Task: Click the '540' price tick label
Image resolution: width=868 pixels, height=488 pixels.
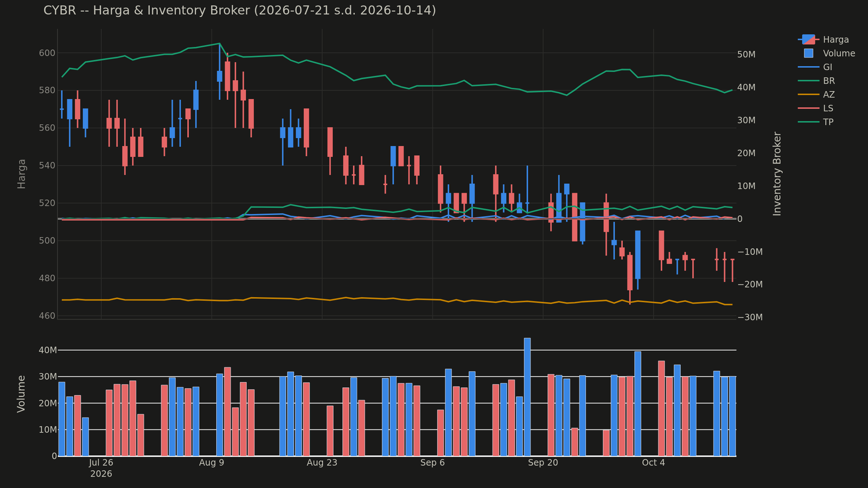Action: click(47, 165)
